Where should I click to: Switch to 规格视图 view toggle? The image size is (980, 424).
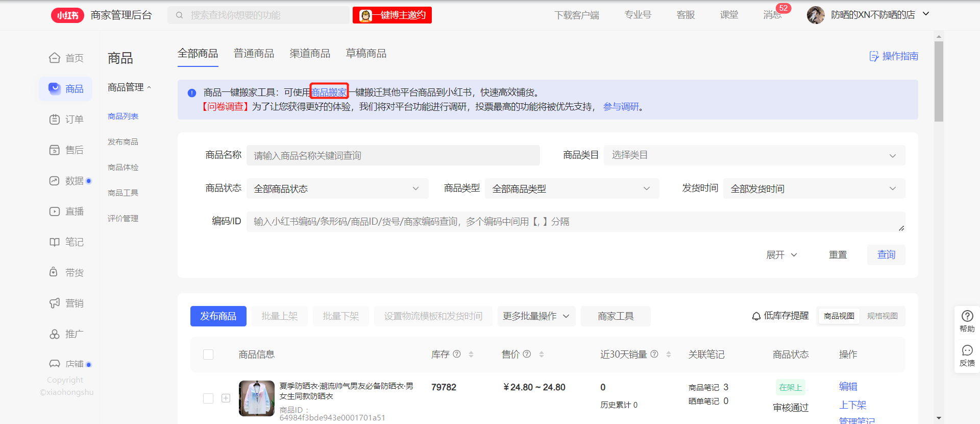[x=882, y=316]
